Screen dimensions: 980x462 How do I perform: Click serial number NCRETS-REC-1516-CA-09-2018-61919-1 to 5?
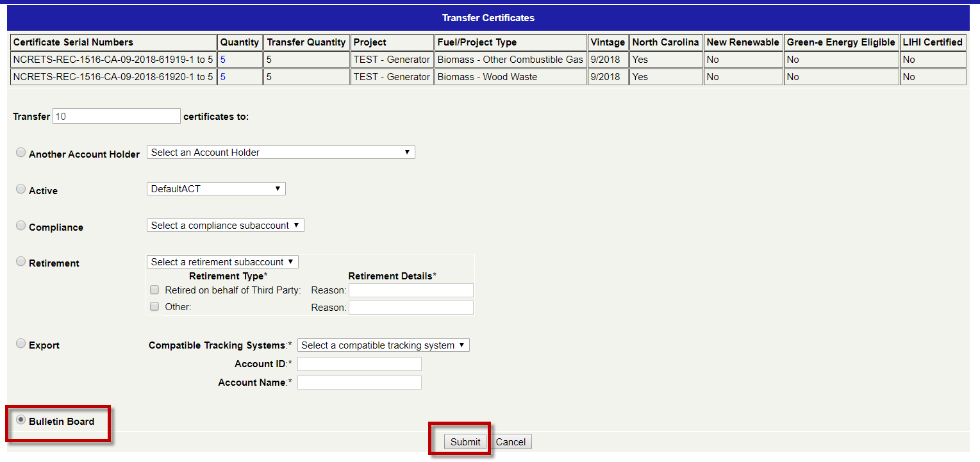tap(113, 60)
